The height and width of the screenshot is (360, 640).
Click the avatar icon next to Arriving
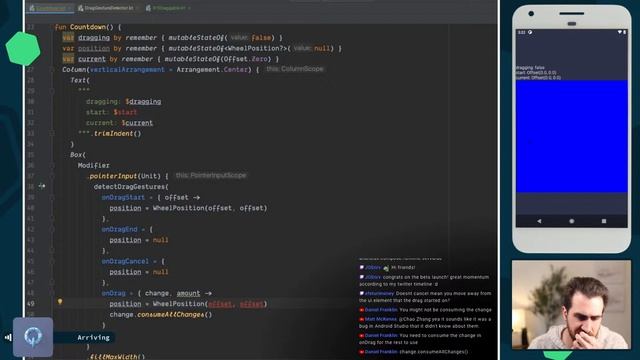pos(33,337)
